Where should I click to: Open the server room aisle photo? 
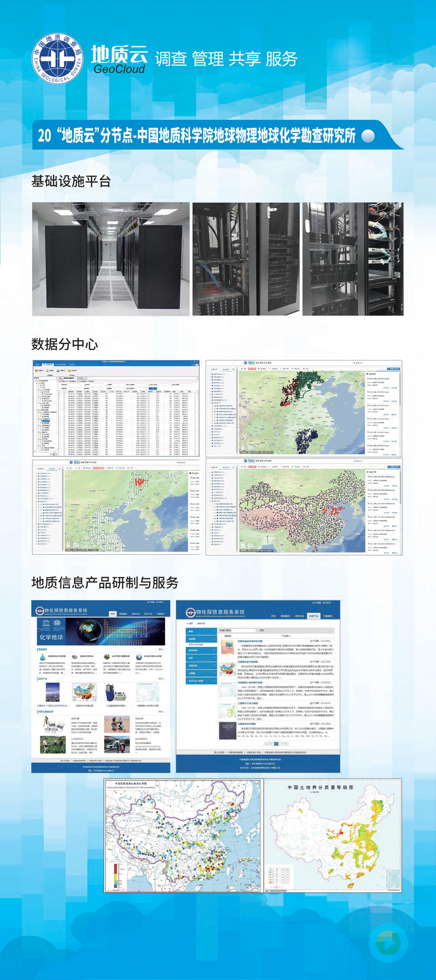(x=111, y=259)
